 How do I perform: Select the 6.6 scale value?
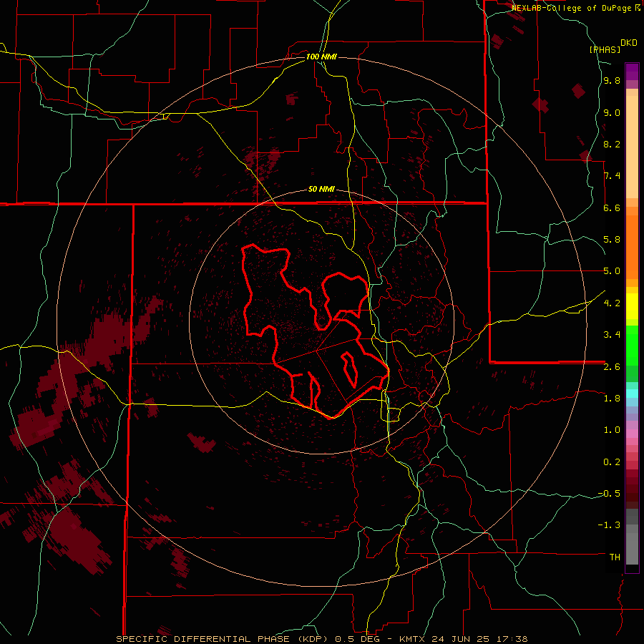coord(612,208)
